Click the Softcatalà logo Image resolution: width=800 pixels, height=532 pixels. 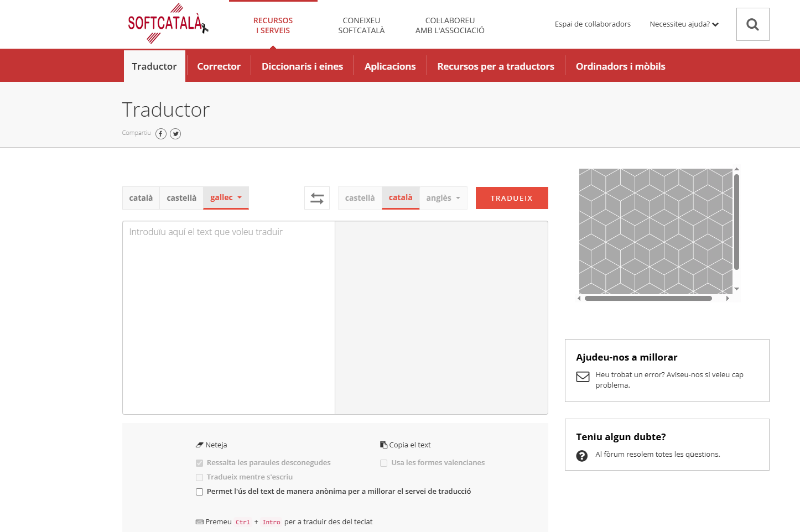[x=168, y=23]
